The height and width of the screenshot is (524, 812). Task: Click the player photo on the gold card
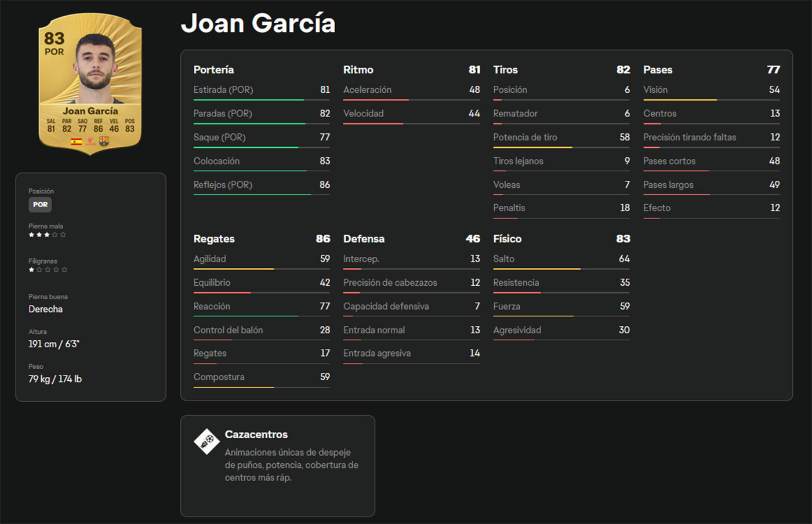click(x=95, y=64)
